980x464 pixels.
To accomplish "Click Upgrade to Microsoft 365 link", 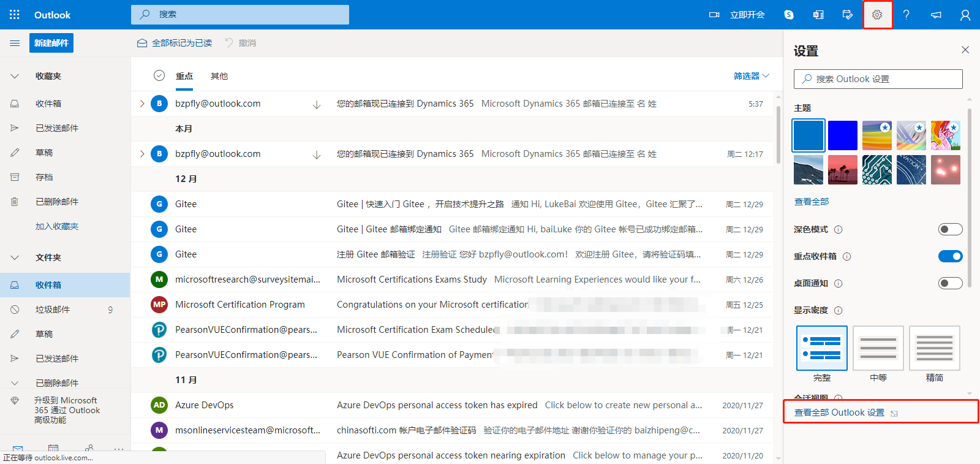I will point(67,410).
